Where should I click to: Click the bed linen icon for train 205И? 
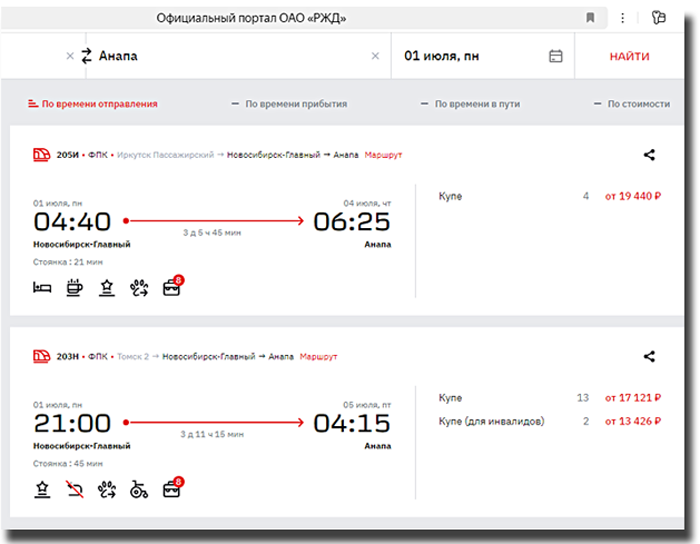(42, 288)
